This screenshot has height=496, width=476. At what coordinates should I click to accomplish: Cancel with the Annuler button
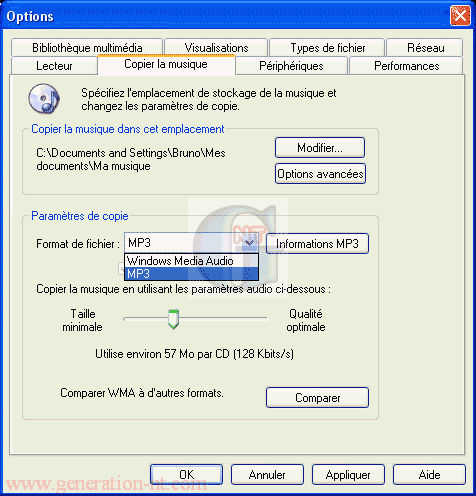pyautogui.click(x=267, y=474)
